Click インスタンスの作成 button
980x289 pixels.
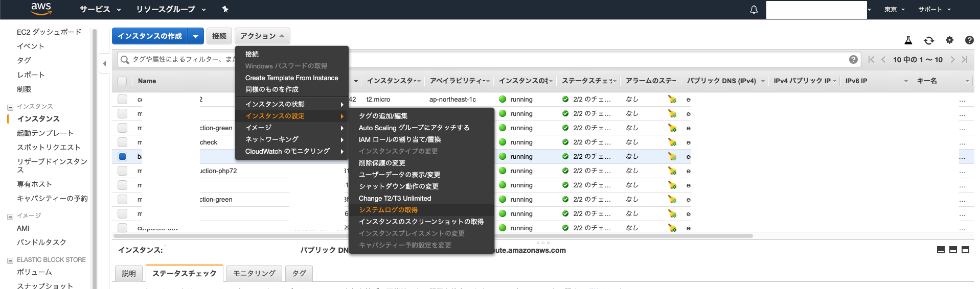tap(150, 36)
